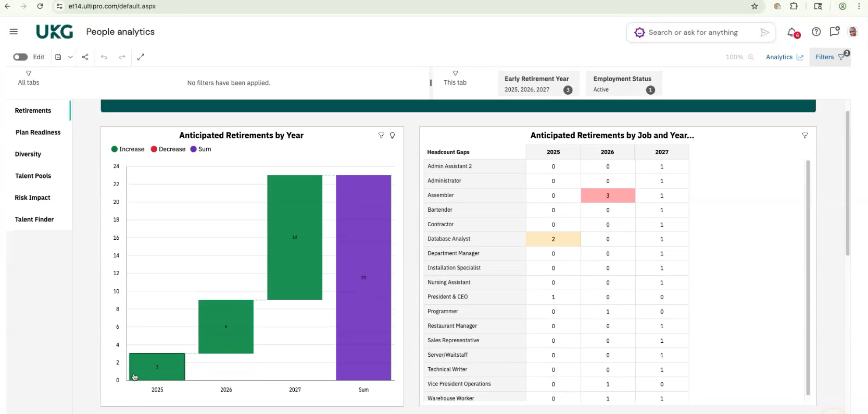Toggle Increase series in chart legend

[x=128, y=149]
